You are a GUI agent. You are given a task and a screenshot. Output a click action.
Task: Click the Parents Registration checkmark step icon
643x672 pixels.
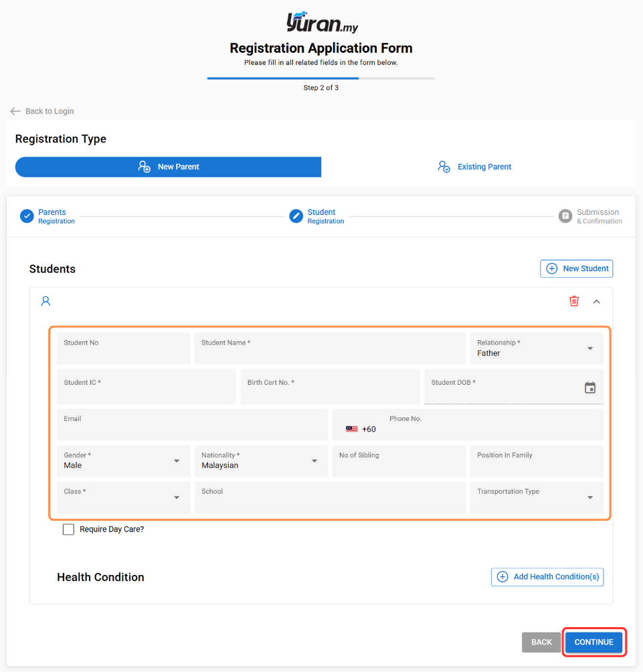pyautogui.click(x=27, y=216)
